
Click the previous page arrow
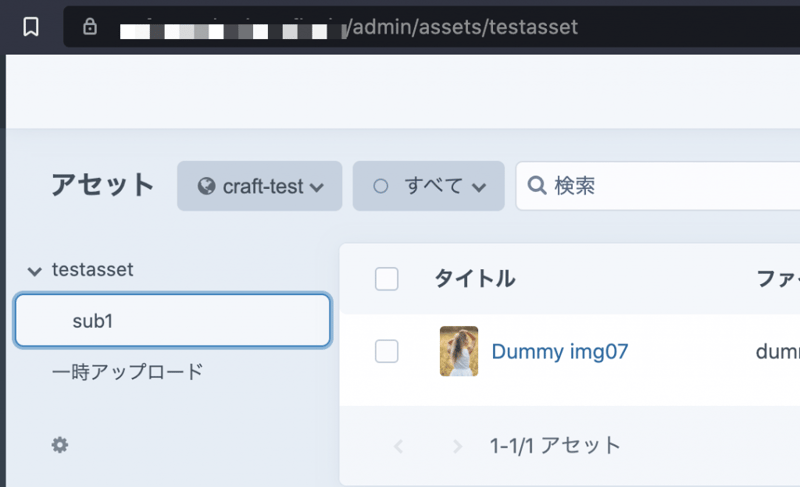tap(398, 446)
